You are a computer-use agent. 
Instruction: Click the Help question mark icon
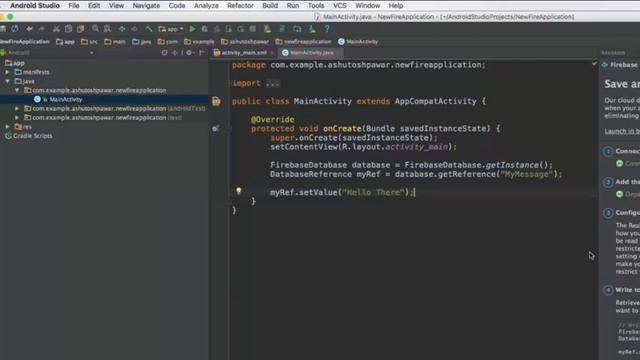[327, 29]
